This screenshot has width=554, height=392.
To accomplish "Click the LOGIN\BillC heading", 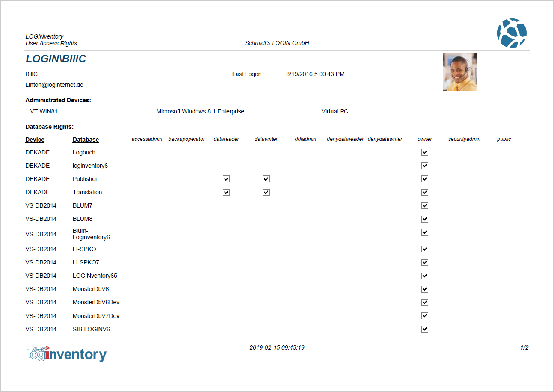I will pos(56,59).
